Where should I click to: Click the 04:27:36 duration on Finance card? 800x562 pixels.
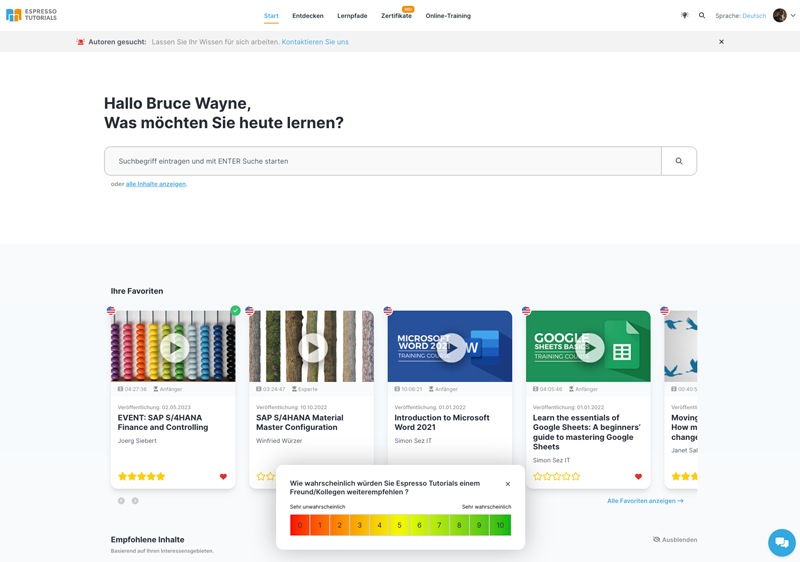[x=132, y=389]
